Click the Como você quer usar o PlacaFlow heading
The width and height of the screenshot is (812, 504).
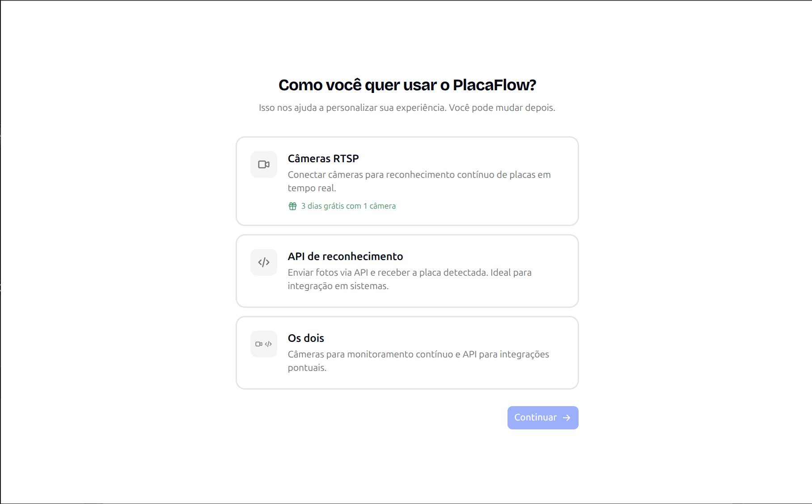point(407,85)
